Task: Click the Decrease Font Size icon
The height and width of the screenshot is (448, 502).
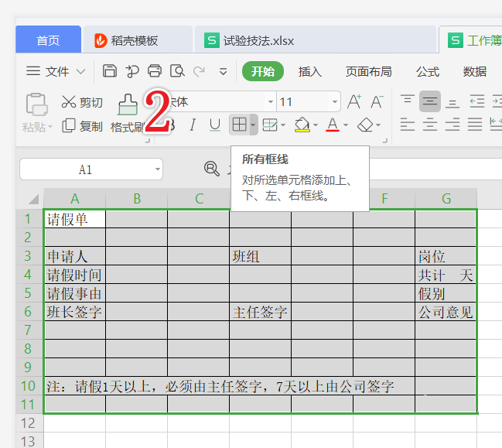Action: (377, 102)
